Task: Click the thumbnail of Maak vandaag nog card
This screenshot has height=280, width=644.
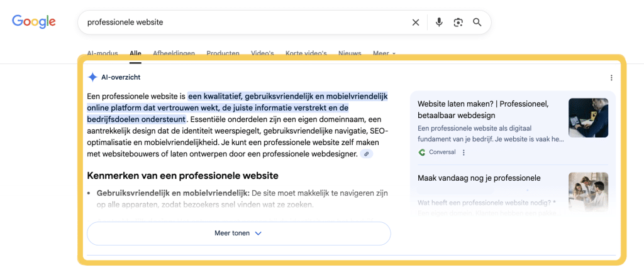Action: tap(588, 192)
